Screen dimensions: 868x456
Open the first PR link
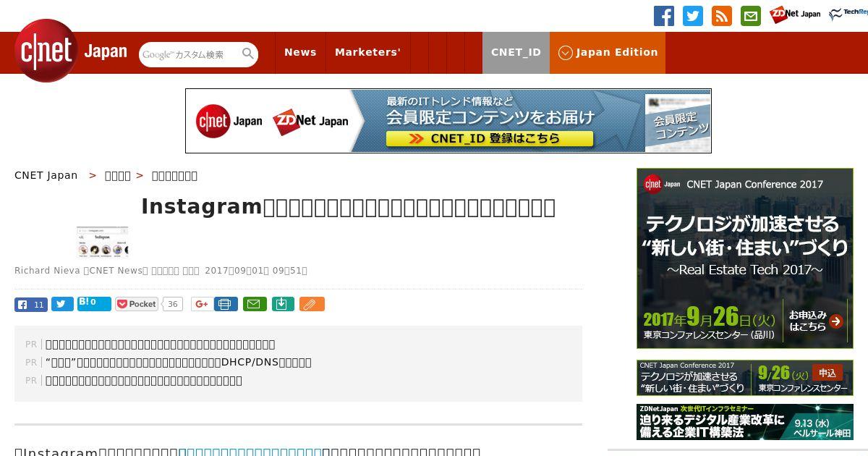pos(160,345)
